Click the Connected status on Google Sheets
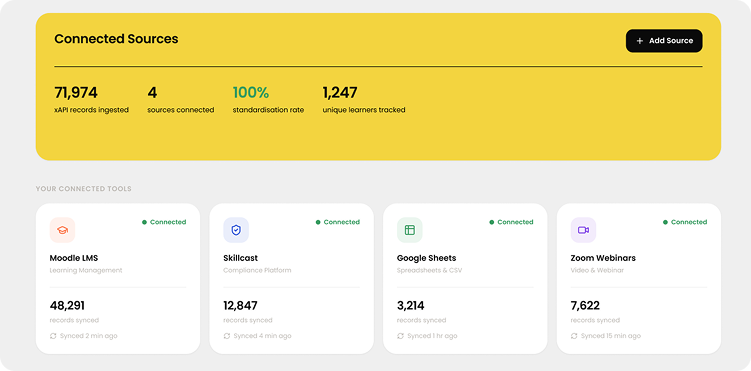This screenshot has width=751, height=371. [511, 222]
